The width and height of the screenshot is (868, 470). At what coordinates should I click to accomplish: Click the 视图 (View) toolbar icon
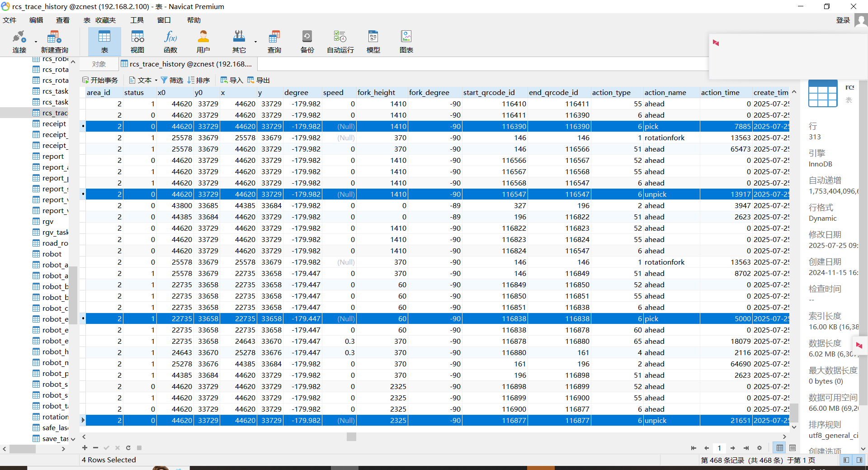click(x=137, y=42)
